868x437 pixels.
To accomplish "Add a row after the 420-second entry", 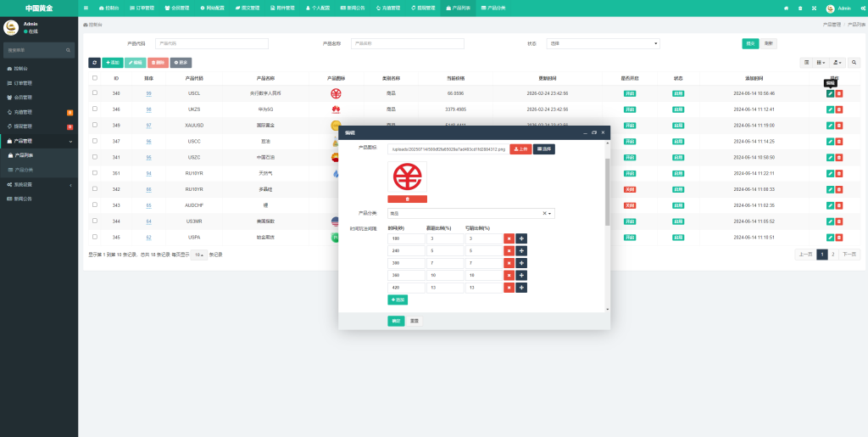I will tap(521, 288).
